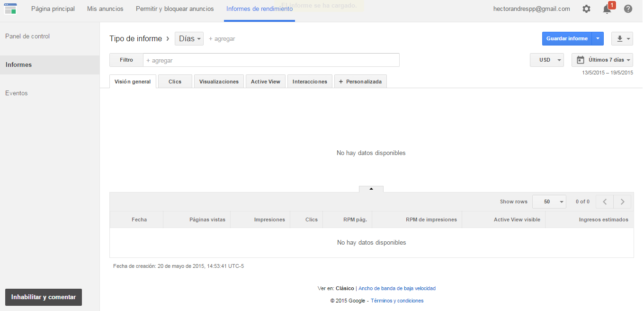Select Informes in the sidebar
The height and width of the screenshot is (311, 644).
(x=50, y=65)
